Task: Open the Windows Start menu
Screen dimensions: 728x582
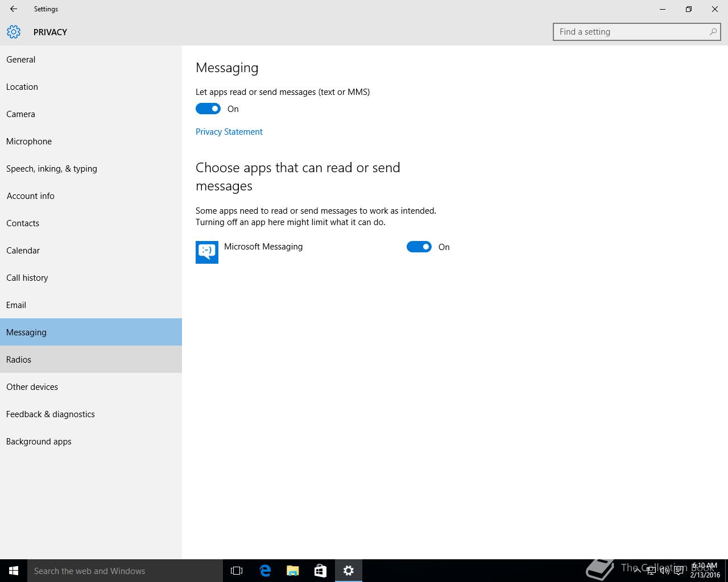Action: pos(14,571)
